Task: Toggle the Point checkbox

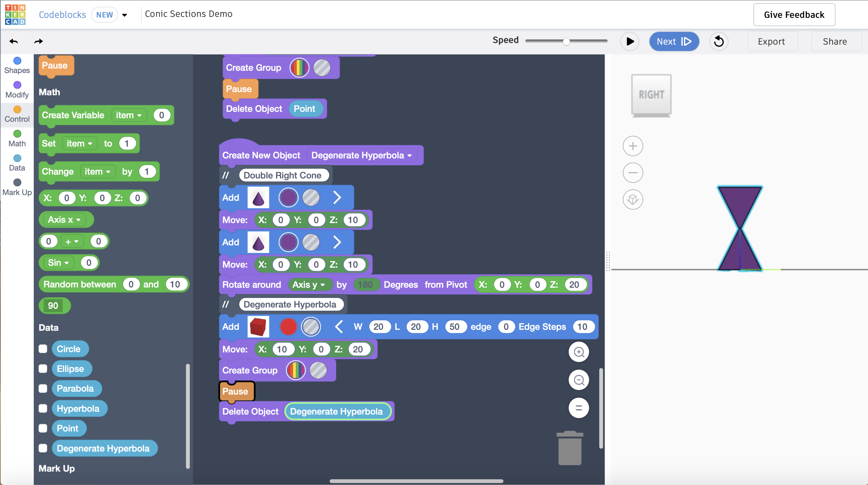Action: tap(43, 428)
